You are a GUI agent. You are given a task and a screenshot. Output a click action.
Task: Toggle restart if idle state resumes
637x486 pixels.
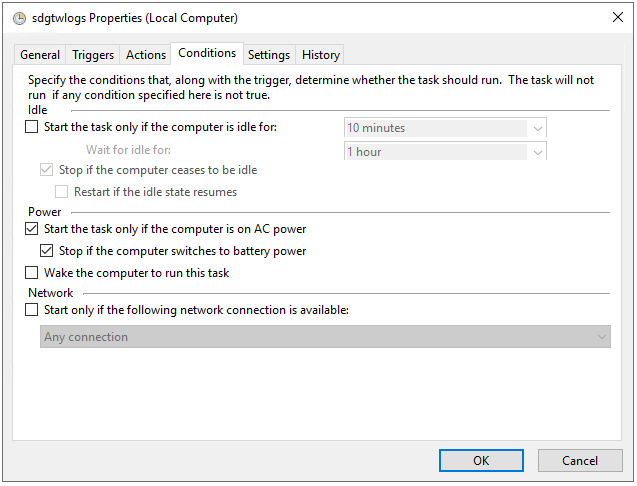tap(62, 191)
